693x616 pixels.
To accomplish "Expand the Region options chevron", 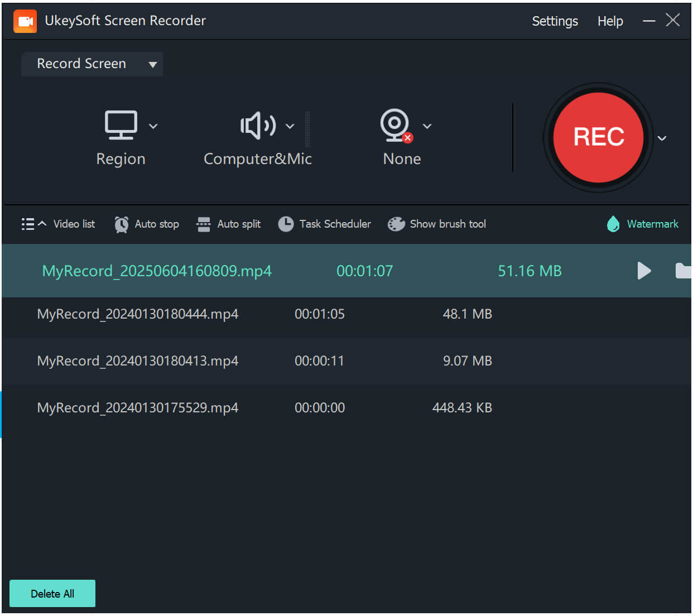I will tap(153, 126).
